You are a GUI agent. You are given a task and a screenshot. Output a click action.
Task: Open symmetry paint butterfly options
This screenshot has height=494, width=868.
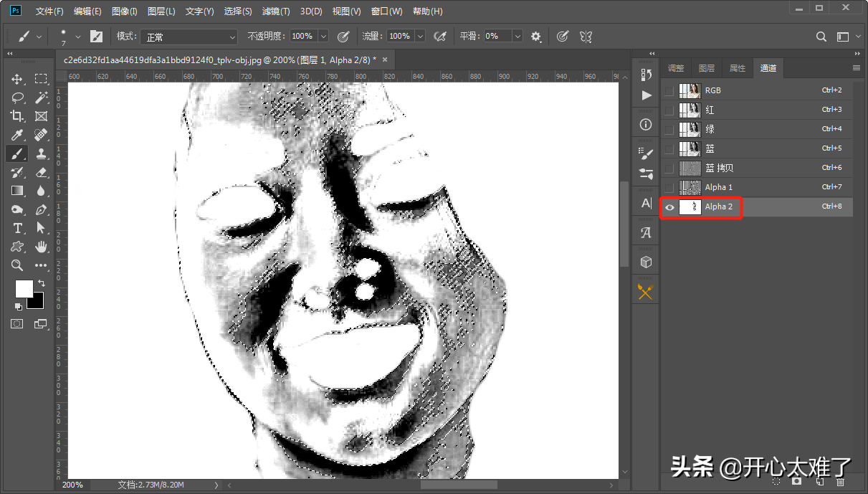pos(586,36)
